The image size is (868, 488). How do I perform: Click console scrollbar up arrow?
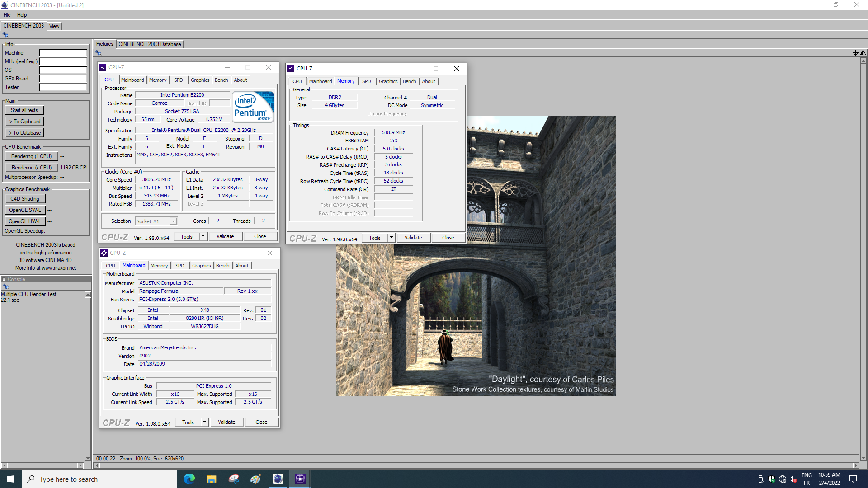coord(88,295)
